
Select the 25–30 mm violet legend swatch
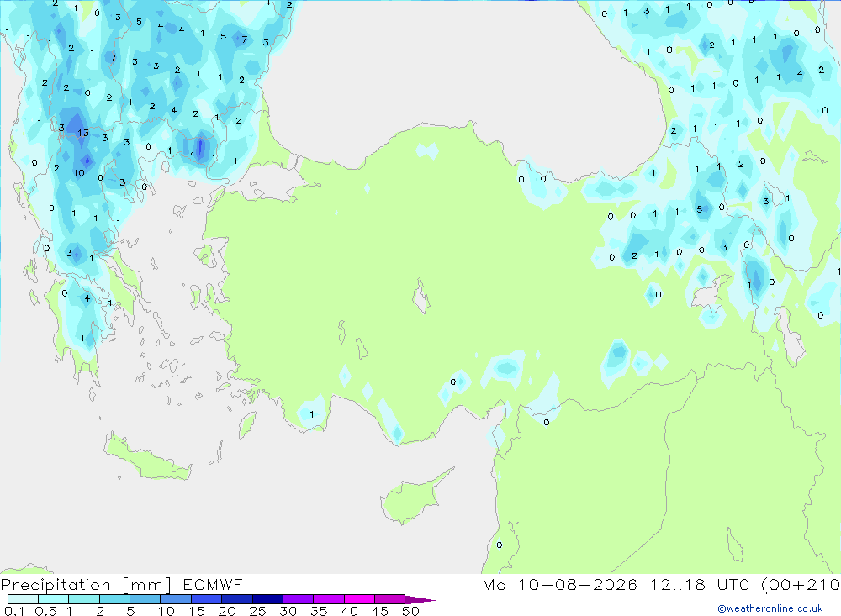(267, 599)
